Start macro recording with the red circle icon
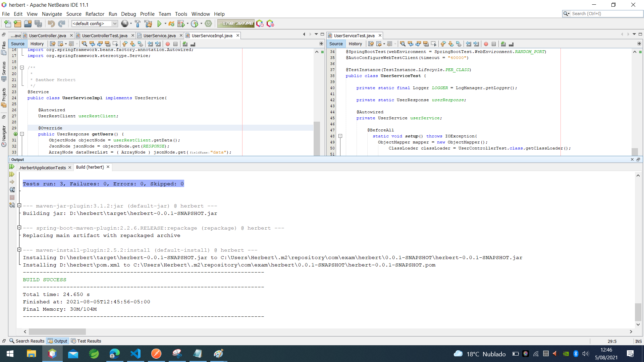The width and height of the screenshot is (644, 362). (x=167, y=44)
